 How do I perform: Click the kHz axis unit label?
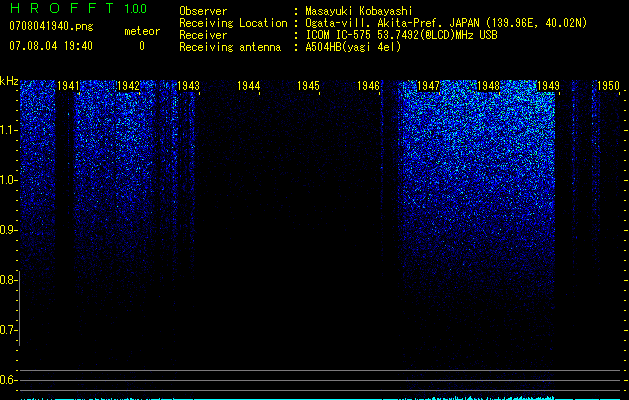tap(9, 81)
